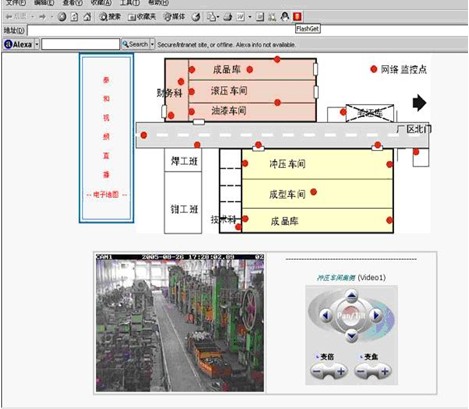
Task: Select camera dot next to 成型车间 label
Action: (x=313, y=192)
